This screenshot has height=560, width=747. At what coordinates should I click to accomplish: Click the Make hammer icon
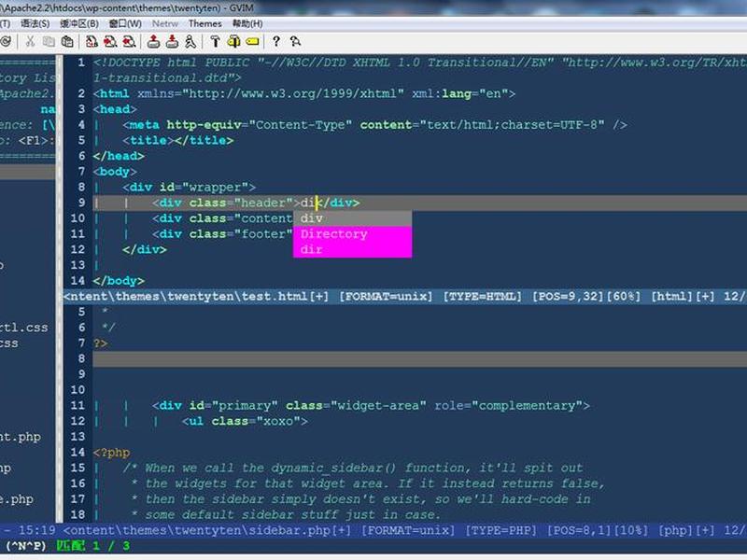click(215, 42)
